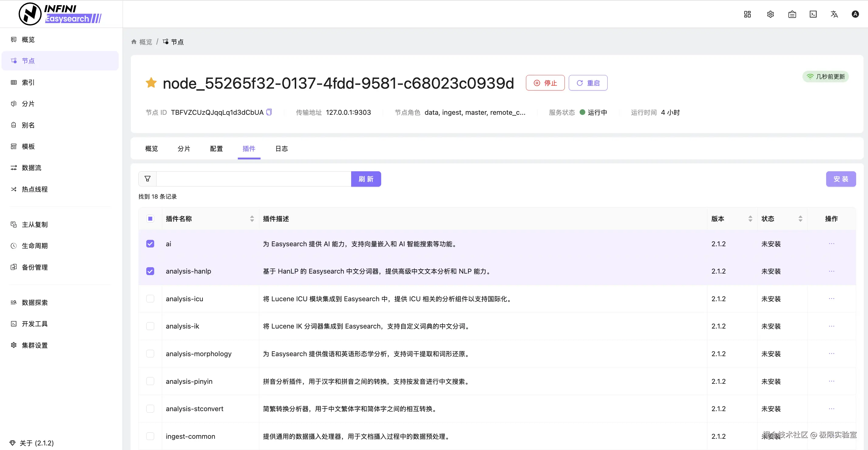Open the grid apps icon in header

coord(748,14)
